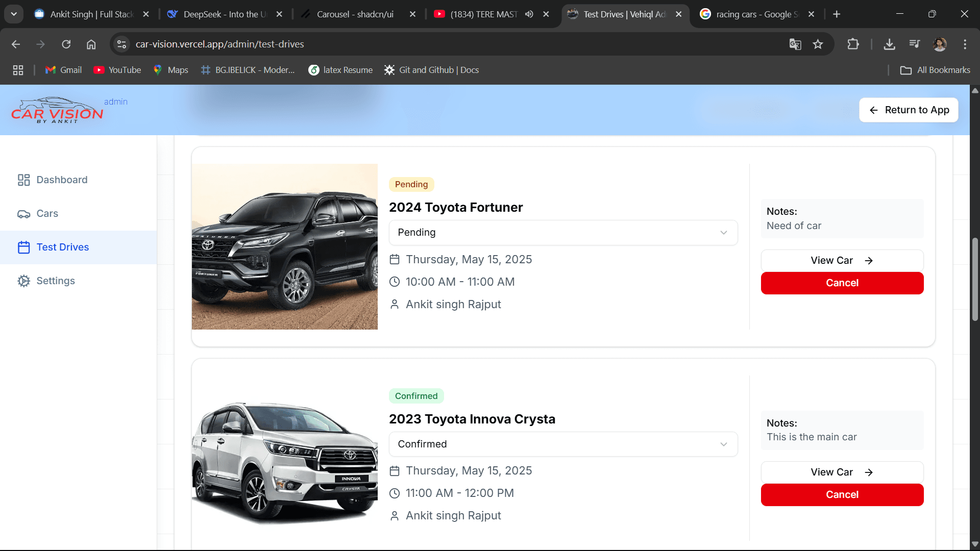This screenshot has width=980, height=551.
Task: Cancel the Toyota Fortuner test drive
Action: (x=842, y=283)
